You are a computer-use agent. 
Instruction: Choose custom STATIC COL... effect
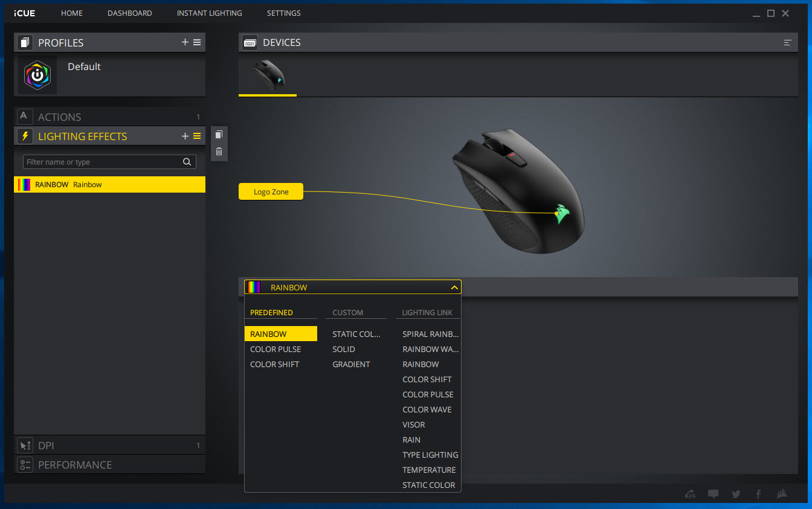pyautogui.click(x=356, y=334)
